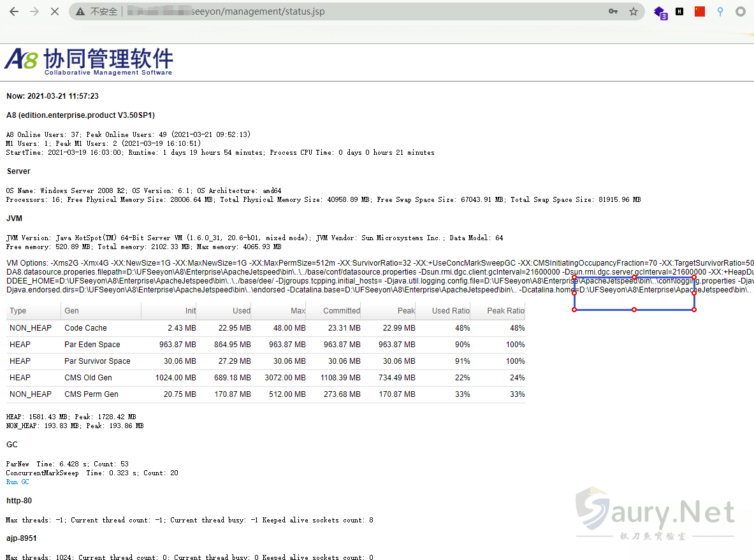Open the purple extension with badge 3

tap(660, 11)
